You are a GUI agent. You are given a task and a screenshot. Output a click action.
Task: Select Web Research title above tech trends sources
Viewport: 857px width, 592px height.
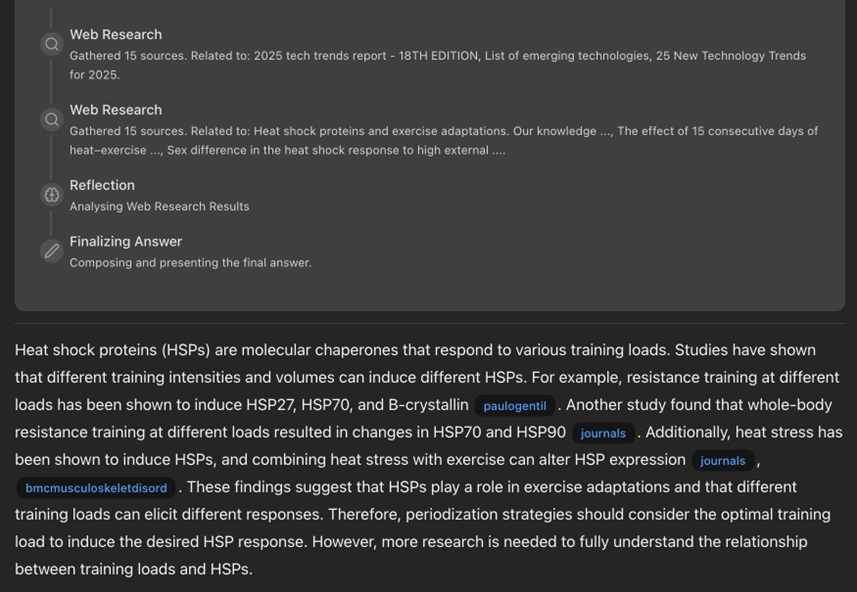[x=115, y=34]
